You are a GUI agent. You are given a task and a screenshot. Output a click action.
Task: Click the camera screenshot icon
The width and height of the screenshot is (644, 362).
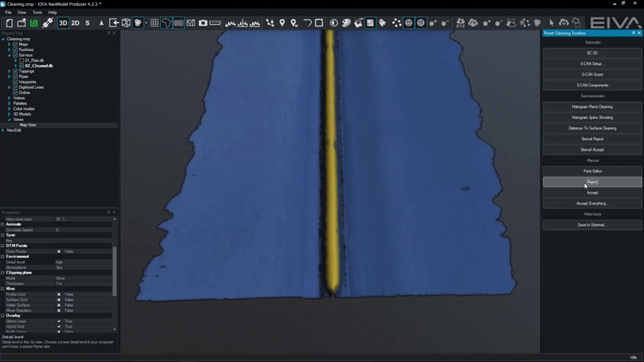[203, 23]
